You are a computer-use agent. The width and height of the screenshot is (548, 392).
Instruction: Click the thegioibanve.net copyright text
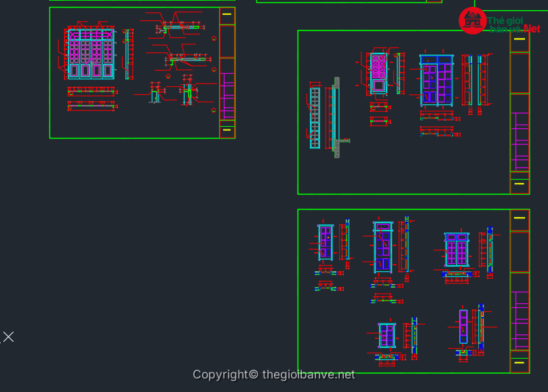(x=273, y=374)
